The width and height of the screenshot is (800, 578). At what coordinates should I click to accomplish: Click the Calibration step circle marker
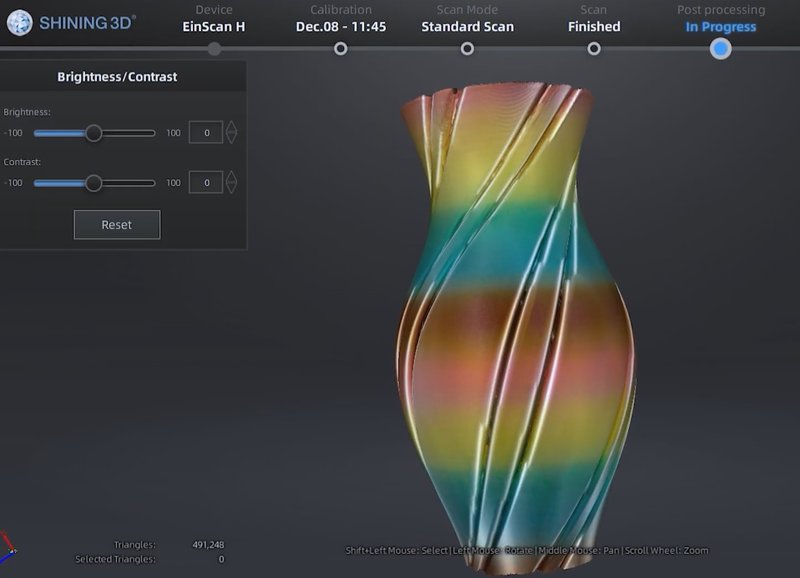(x=341, y=48)
